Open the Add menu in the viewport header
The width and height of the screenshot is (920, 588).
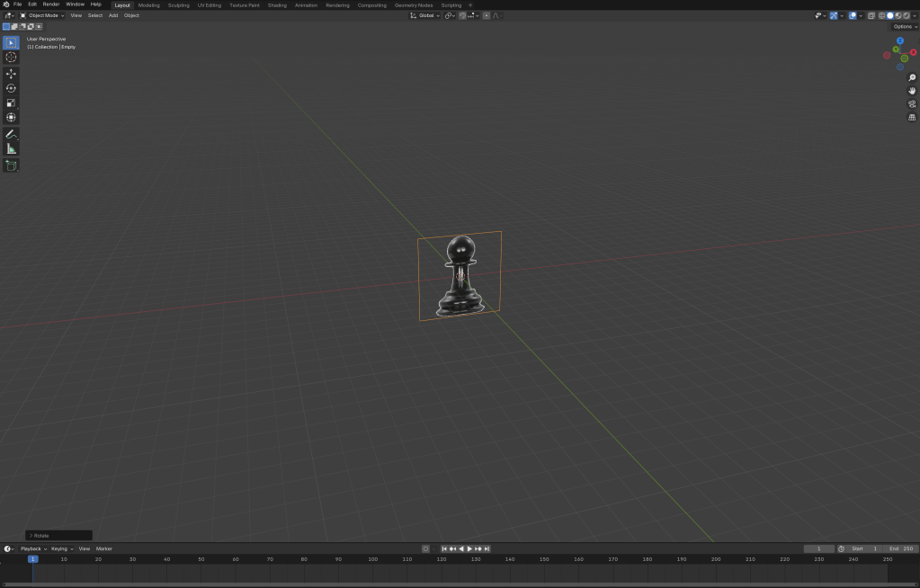(113, 15)
